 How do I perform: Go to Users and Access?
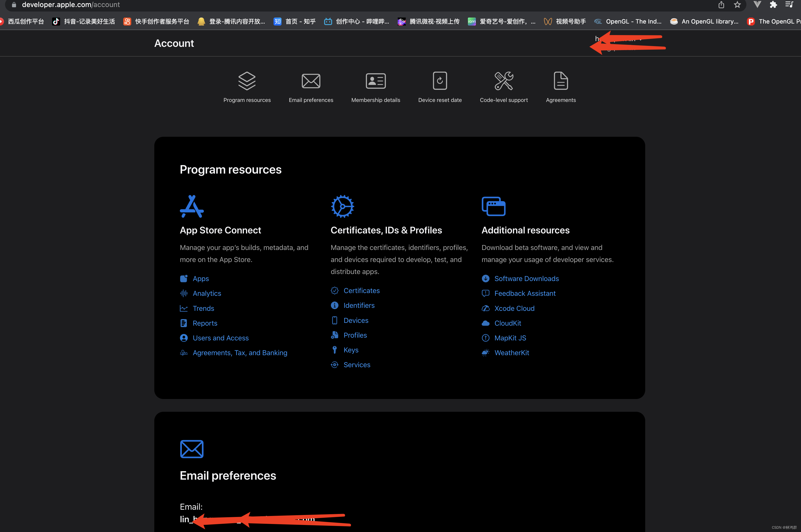[220, 338]
